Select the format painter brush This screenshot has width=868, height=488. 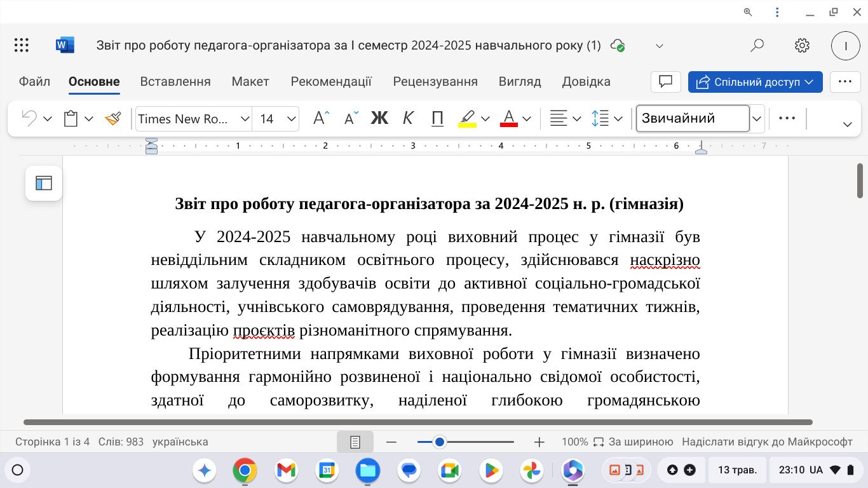point(113,119)
